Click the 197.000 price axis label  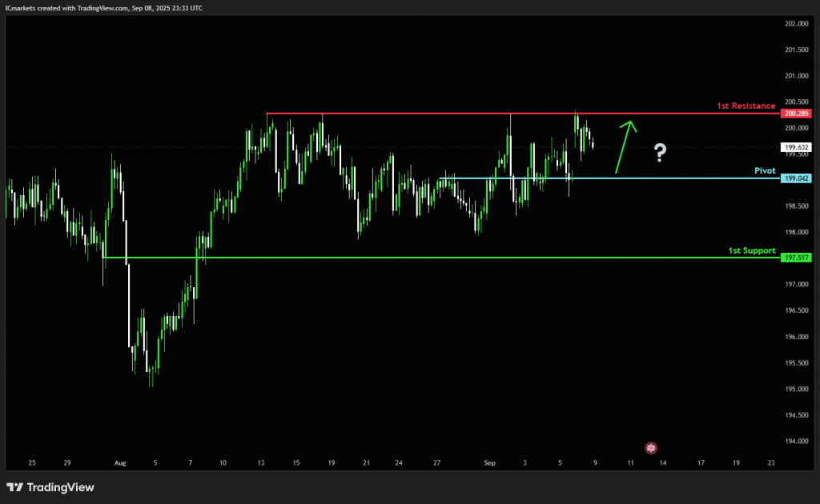point(797,284)
